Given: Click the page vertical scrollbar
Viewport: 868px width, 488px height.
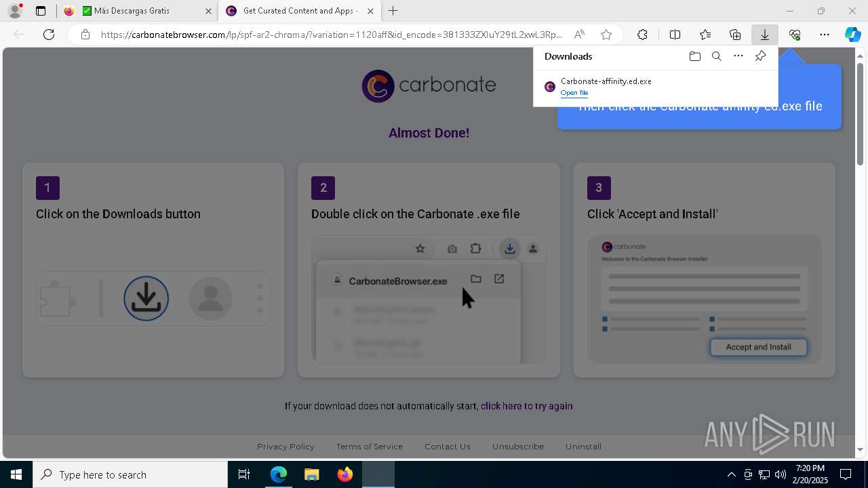Looking at the screenshot, I should click(861, 114).
